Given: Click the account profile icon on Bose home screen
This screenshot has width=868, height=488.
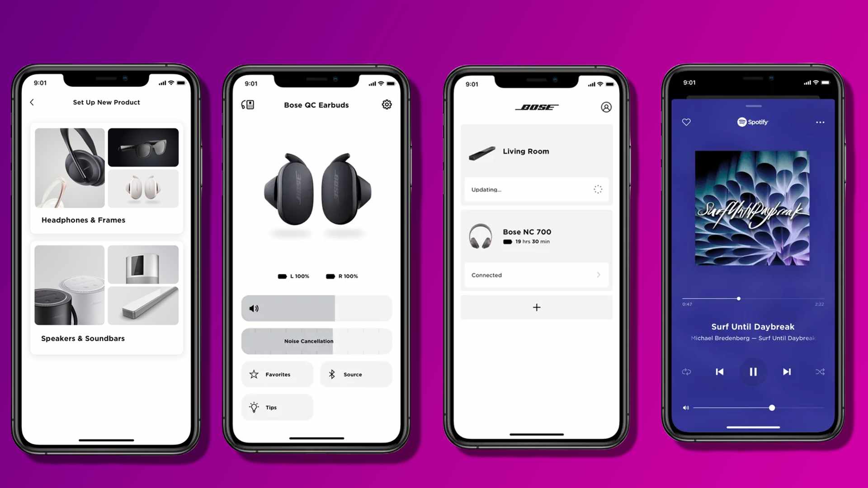Looking at the screenshot, I should click(606, 107).
